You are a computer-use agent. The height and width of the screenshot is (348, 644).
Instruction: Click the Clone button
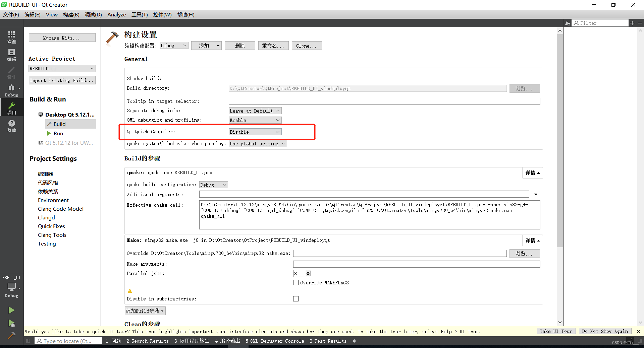pos(307,46)
